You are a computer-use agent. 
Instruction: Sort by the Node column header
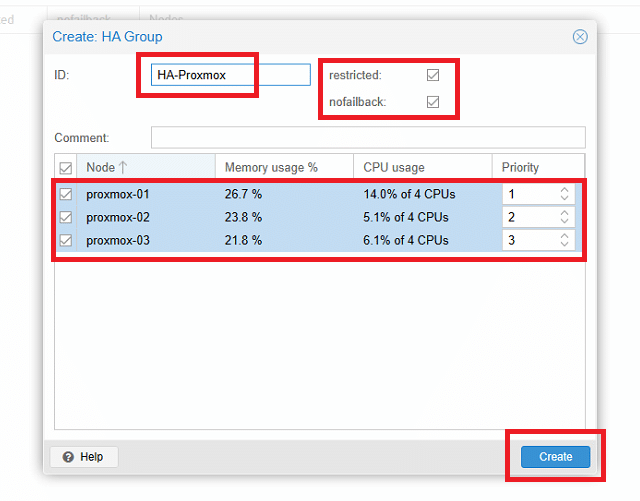(x=146, y=167)
